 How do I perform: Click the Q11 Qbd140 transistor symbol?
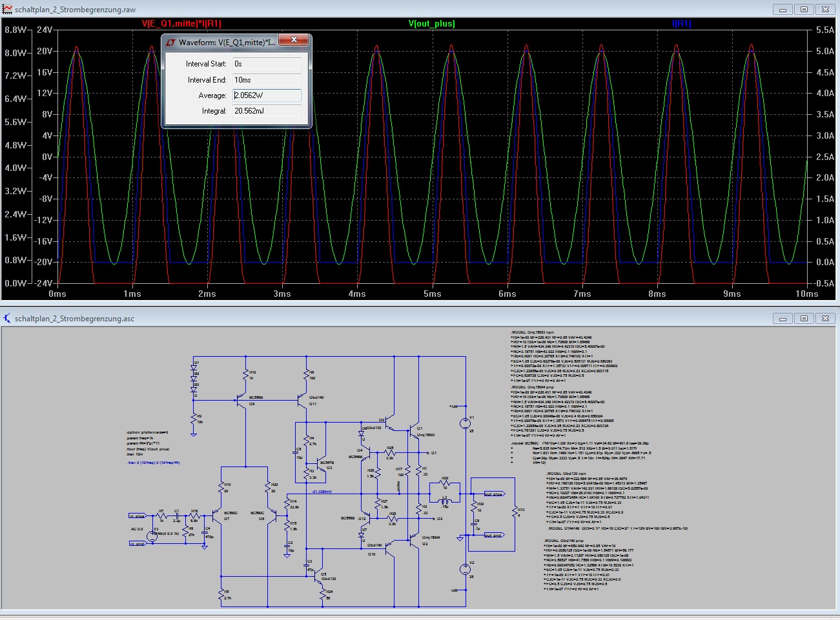point(303,401)
